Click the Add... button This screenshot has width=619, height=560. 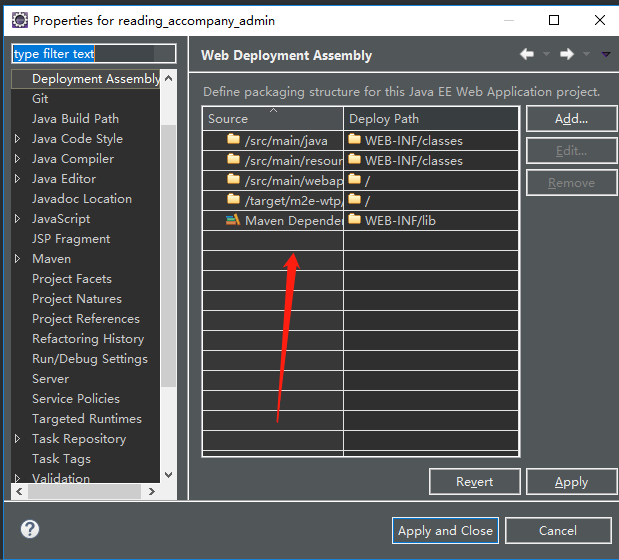(571, 119)
